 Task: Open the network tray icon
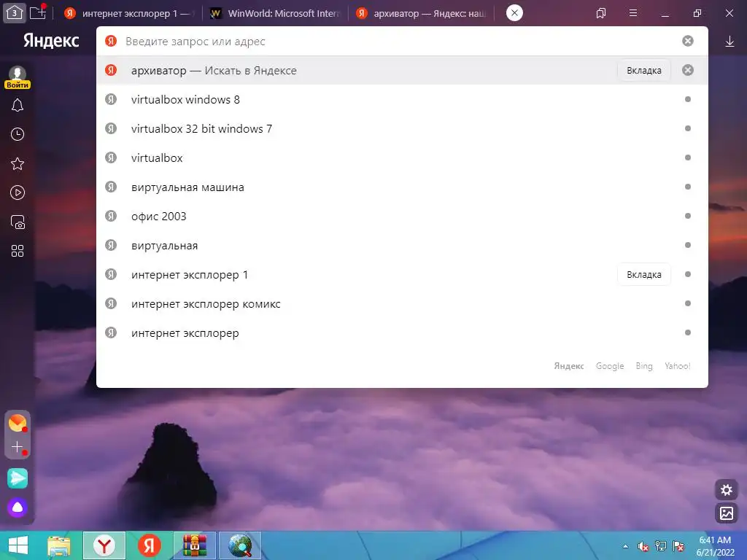click(x=661, y=546)
